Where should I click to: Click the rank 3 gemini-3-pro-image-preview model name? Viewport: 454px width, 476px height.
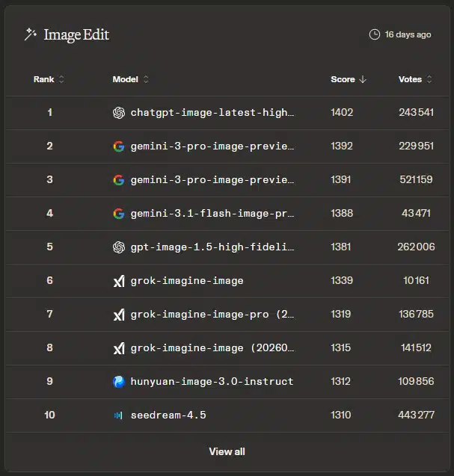tap(212, 180)
